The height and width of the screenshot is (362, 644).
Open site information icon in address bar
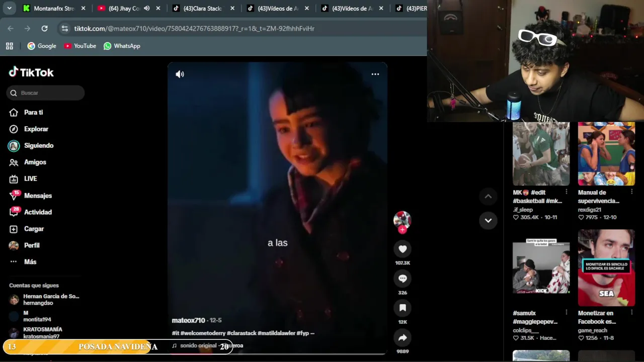(x=64, y=29)
